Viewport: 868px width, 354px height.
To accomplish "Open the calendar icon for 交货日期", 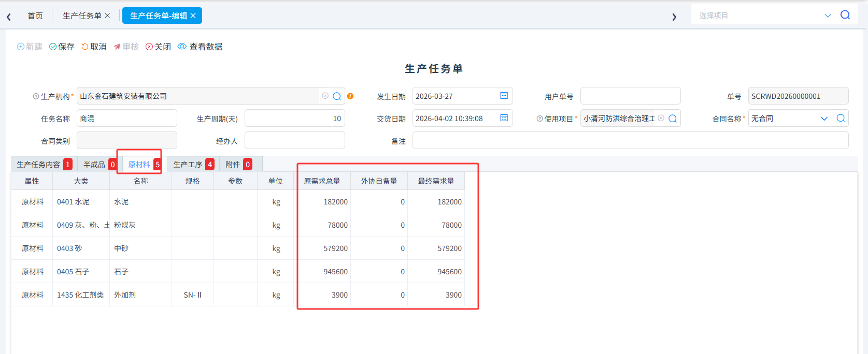I will coord(504,118).
